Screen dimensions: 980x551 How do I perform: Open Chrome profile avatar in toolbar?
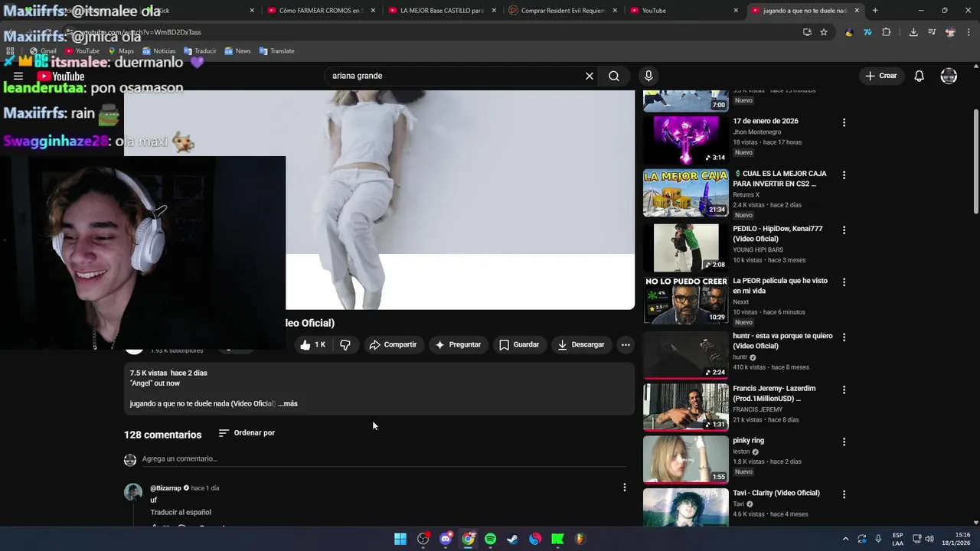[950, 32]
